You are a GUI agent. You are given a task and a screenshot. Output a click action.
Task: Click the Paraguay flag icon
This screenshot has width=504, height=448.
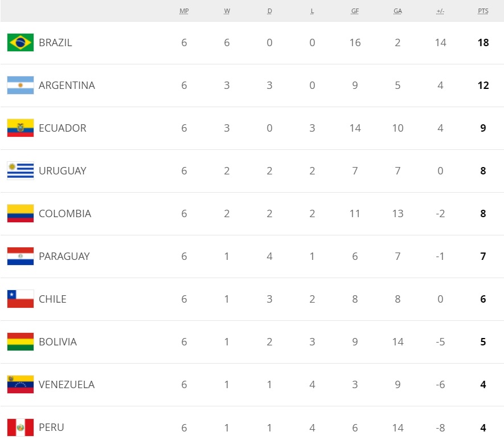21,256
